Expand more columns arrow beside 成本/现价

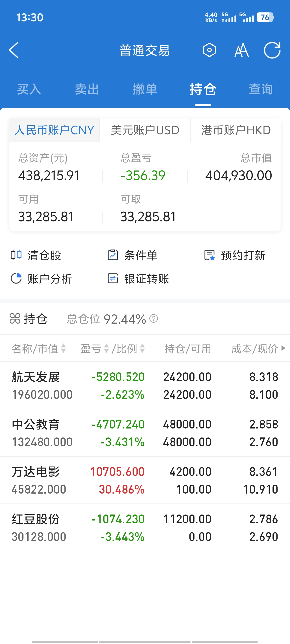tap(283, 348)
